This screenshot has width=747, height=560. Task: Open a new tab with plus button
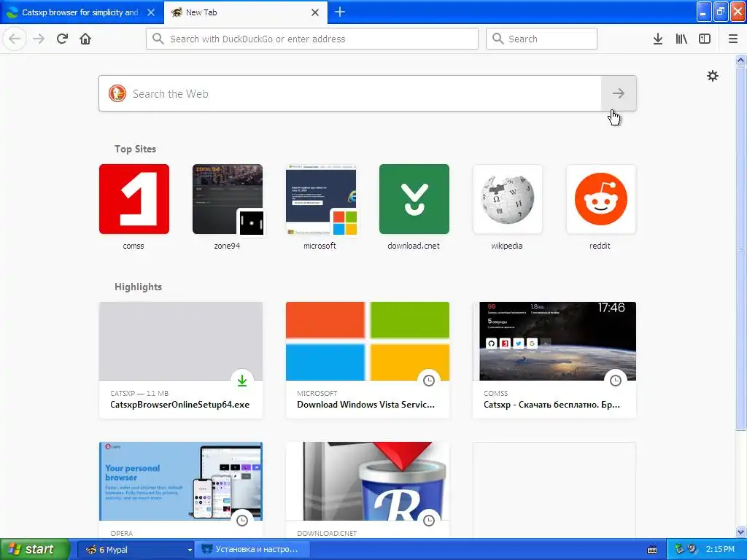click(x=340, y=12)
